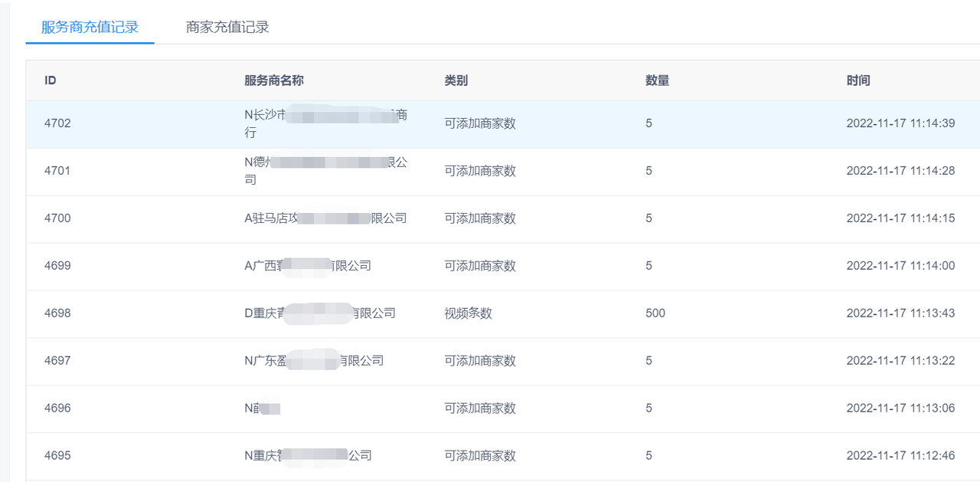Click the timestamp 2022-11-17 11:13:43
Image resolution: width=980 pixels, height=482 pixels.
(x=900, y=313)
